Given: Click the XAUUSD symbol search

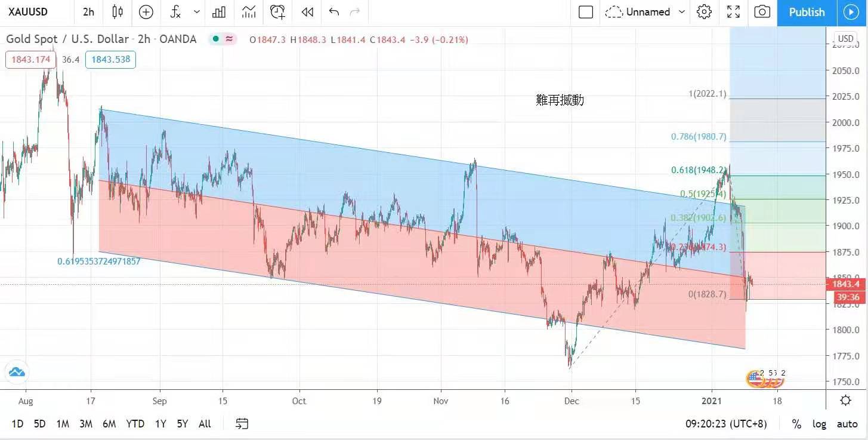Looking at the screenshot, I should pos(28,12).
